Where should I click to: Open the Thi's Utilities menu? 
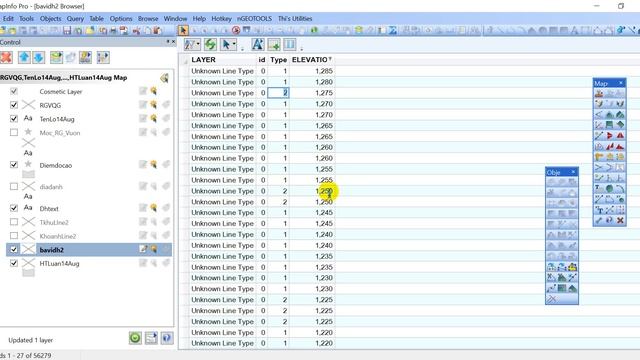[x=295, y=18]
